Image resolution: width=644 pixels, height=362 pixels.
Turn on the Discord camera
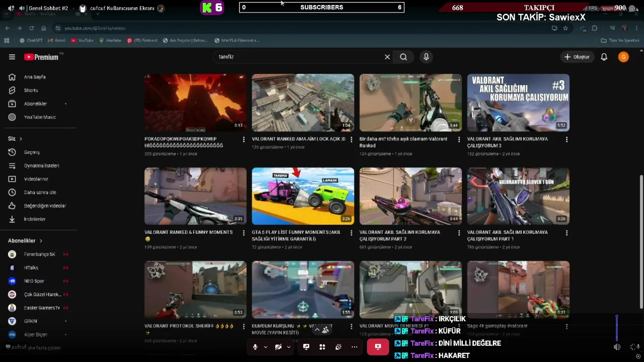(x=278, y=347)
